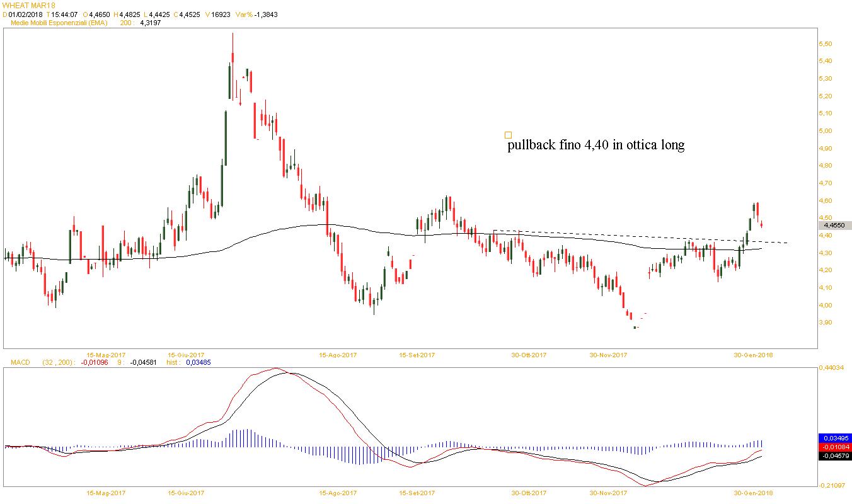Click the 30-Gen-2018 date on MACD axis
Image resolution: width=852 pixels, height=504 pixels.
[754, 493]
